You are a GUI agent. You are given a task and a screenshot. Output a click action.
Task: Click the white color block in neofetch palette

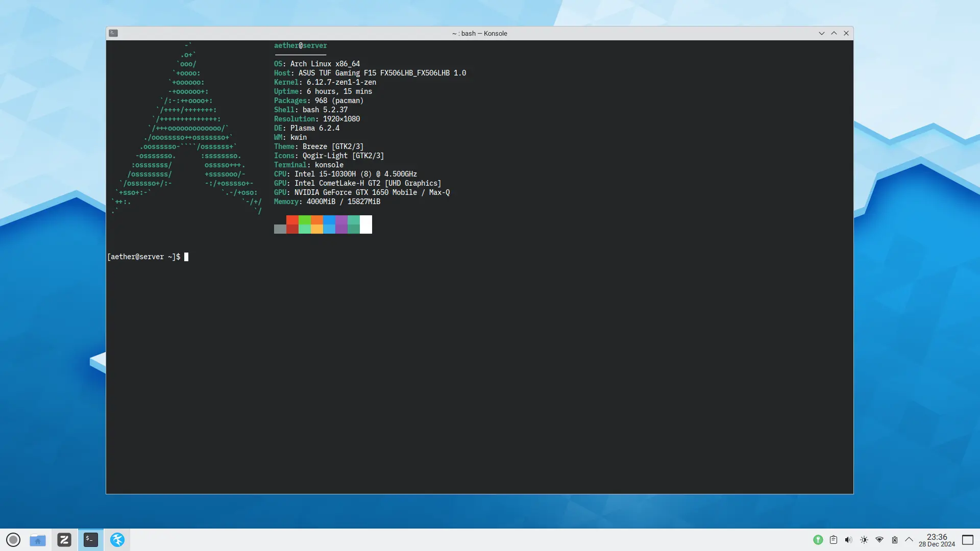click(x=366, y=224)
